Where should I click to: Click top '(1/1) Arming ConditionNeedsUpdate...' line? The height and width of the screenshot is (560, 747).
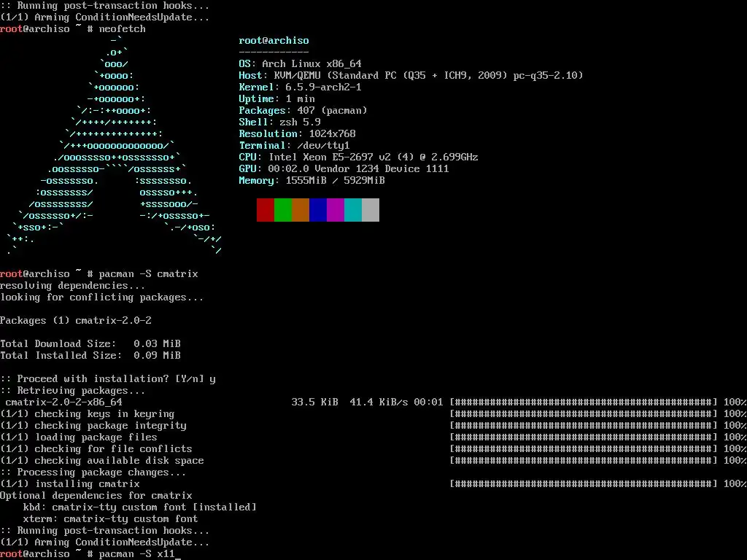(x=105, y=17)
